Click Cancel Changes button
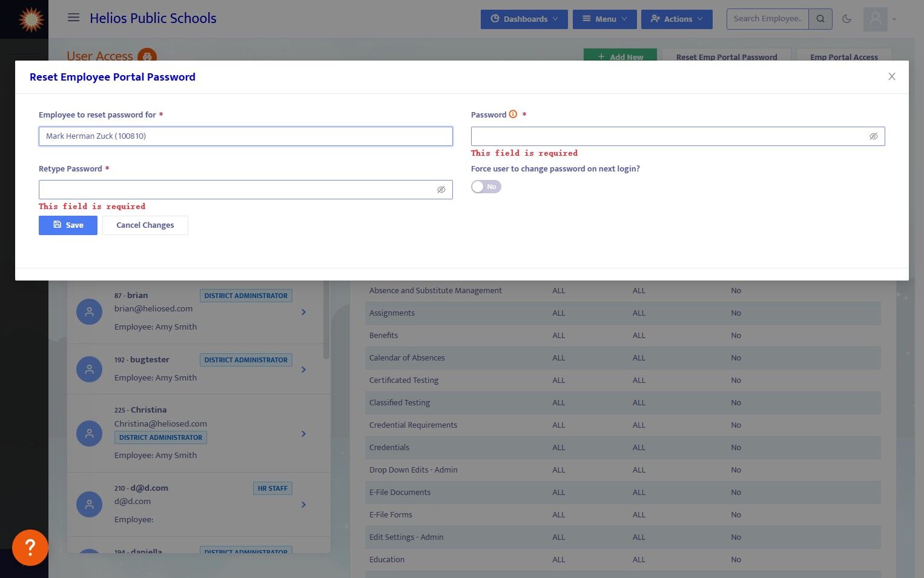924x578 pixels. [x=145, y=225]
